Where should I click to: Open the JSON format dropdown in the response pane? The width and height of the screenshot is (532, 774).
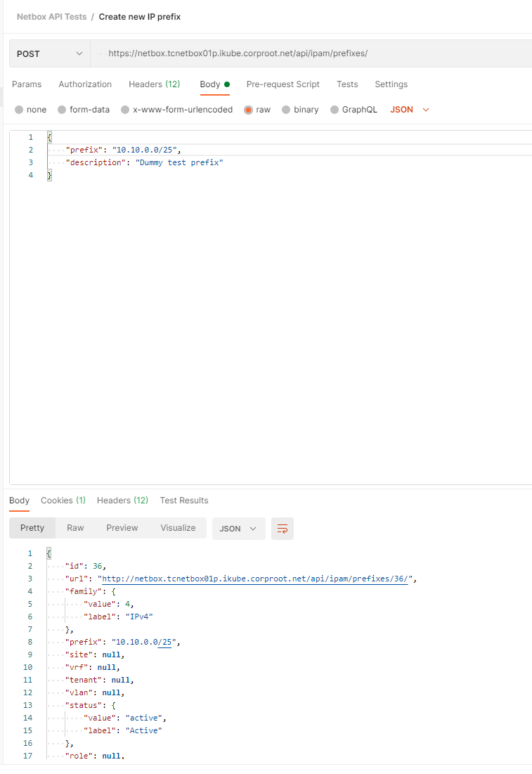coord(238,528)
